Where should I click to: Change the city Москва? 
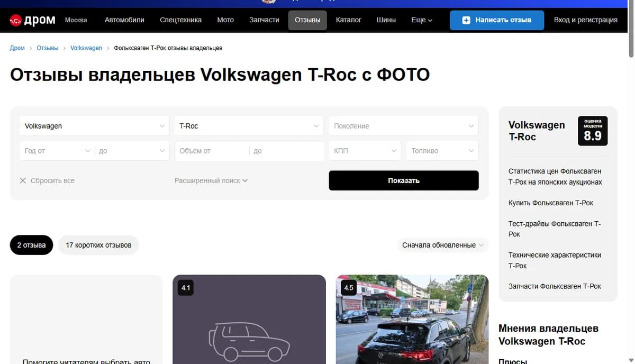coord(76,20)
